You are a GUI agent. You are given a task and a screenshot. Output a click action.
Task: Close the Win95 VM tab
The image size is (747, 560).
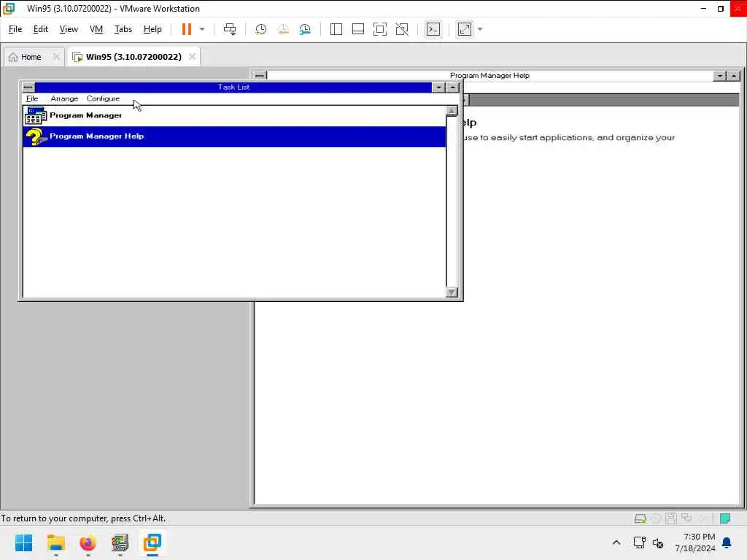(x=192, y=57)
